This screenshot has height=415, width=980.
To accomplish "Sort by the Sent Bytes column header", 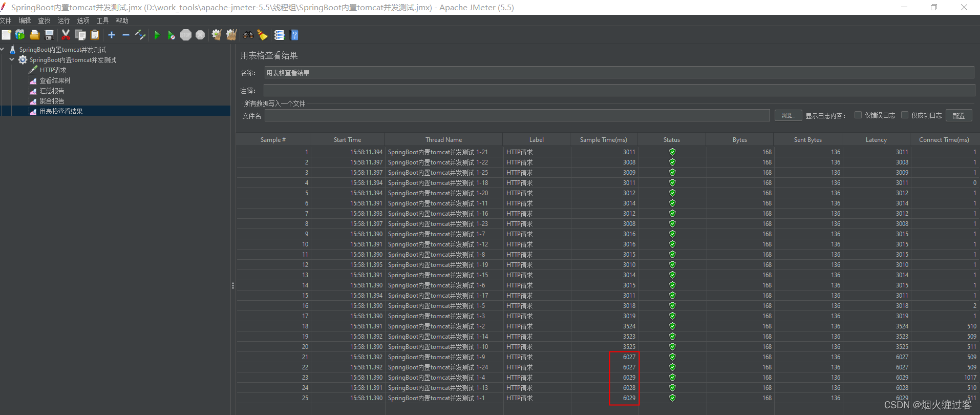I will click(x=808, y=140).
